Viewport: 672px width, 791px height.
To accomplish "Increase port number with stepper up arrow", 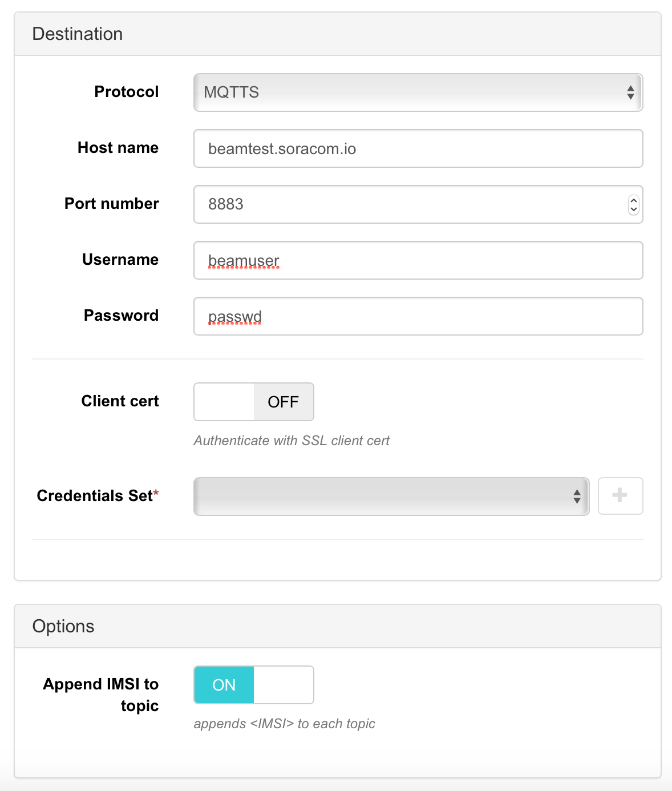I will point(633,200).
